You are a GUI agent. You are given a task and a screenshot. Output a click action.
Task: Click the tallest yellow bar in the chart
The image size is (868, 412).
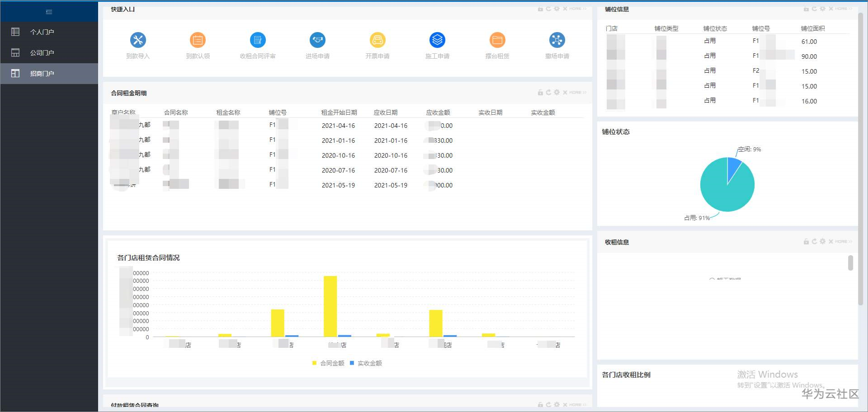[x=330, y=306]
